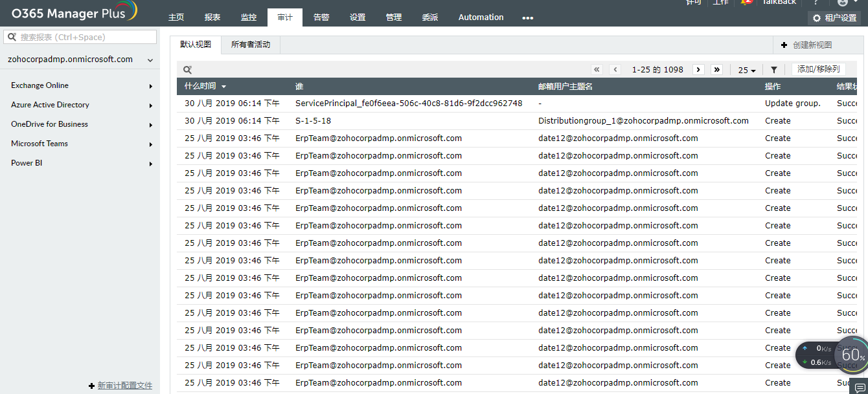Image resolution: width=868 pixels, height=394 pixels.
Task: Toggle sort arrow on 什么时间 column
Action: 224,87
